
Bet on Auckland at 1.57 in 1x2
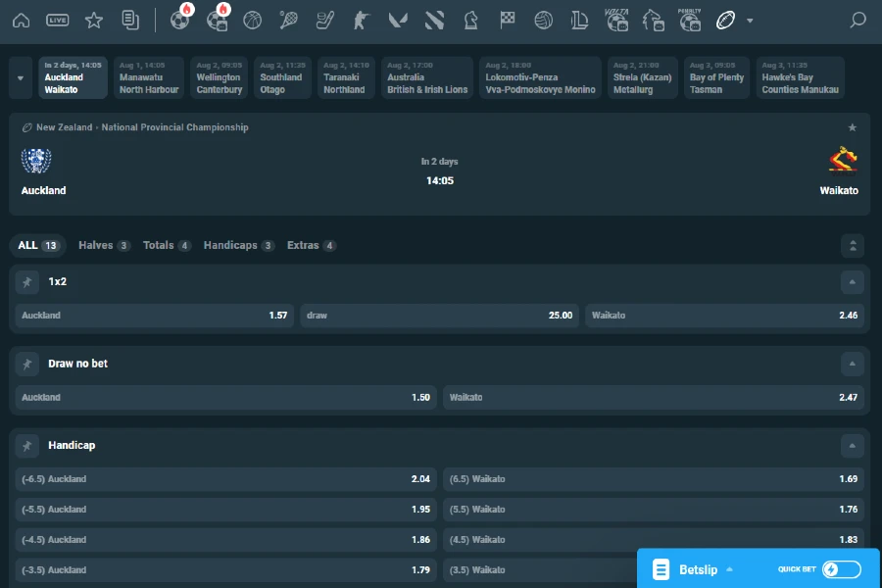154,316
